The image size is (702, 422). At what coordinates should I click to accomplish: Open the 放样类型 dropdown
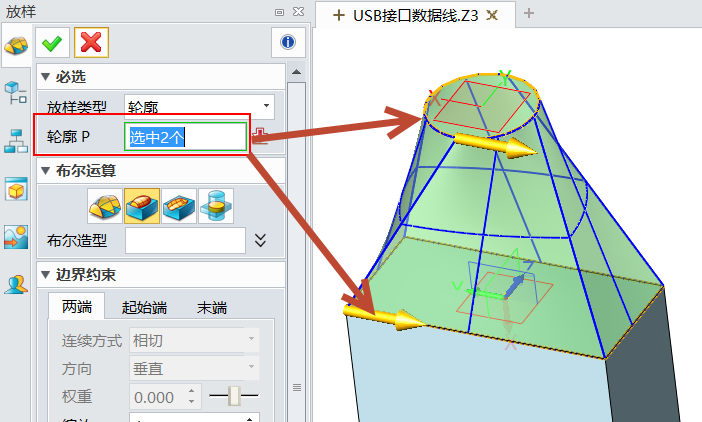click(200, 105)
